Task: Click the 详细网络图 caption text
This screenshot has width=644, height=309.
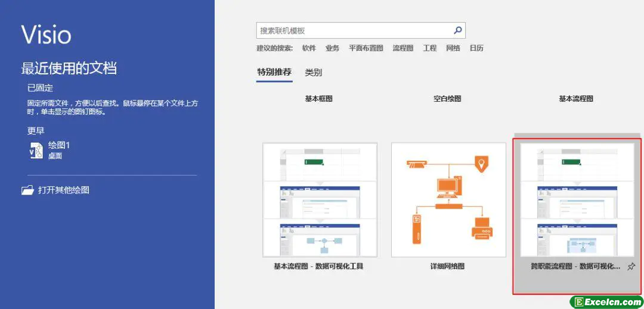Action: [x=447, y=266]
